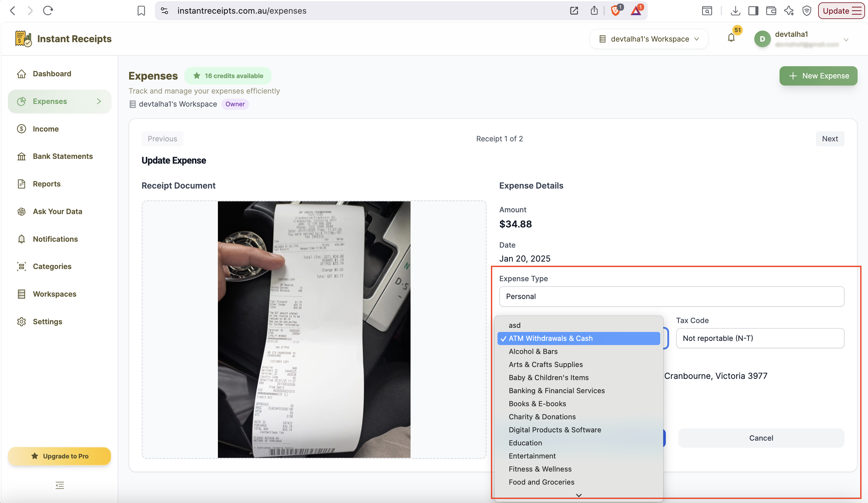Choose Digital Products & Software category

tap(579, 430)
